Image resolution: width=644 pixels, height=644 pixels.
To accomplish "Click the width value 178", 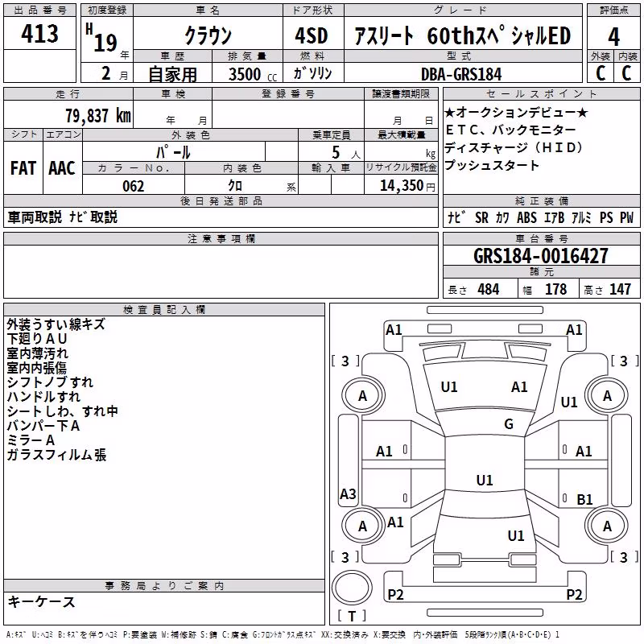I will coord(555,289).
